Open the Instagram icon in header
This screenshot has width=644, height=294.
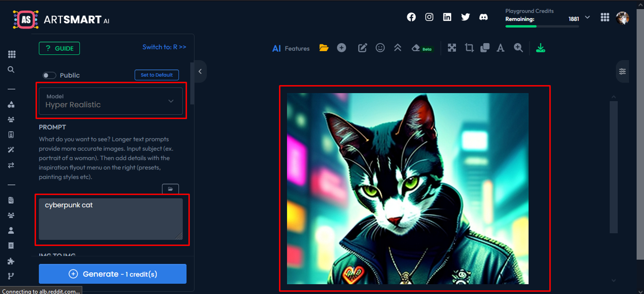tap(429, 17)
